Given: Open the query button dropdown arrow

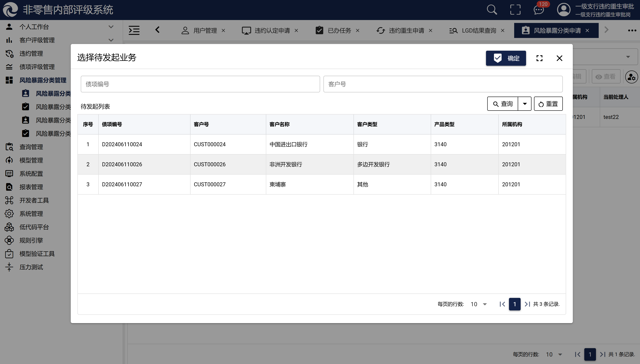Looking at the screenshot, I should [525, 104].
